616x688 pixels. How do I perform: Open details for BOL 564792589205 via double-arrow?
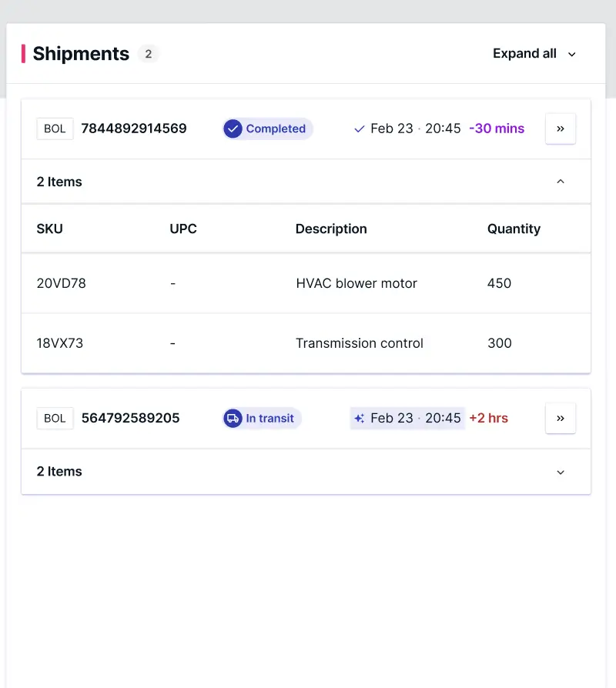[x=561, y=418]
